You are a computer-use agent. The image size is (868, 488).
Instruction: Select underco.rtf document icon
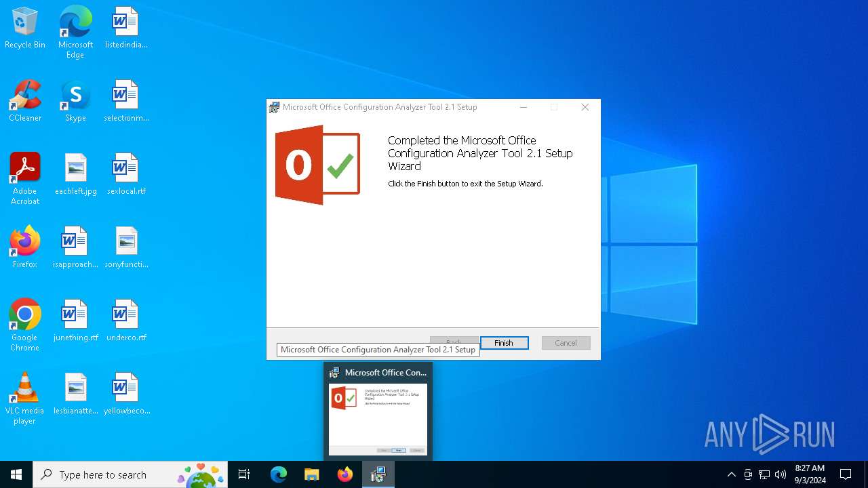[126, 321]
